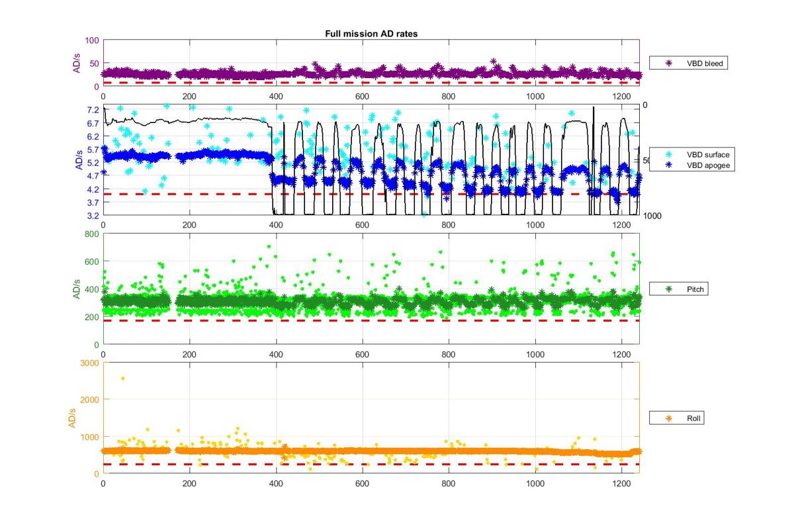Click the green star marker for Pitch
Viewport: 794px width, 532px height.
(x=668, y=289)
